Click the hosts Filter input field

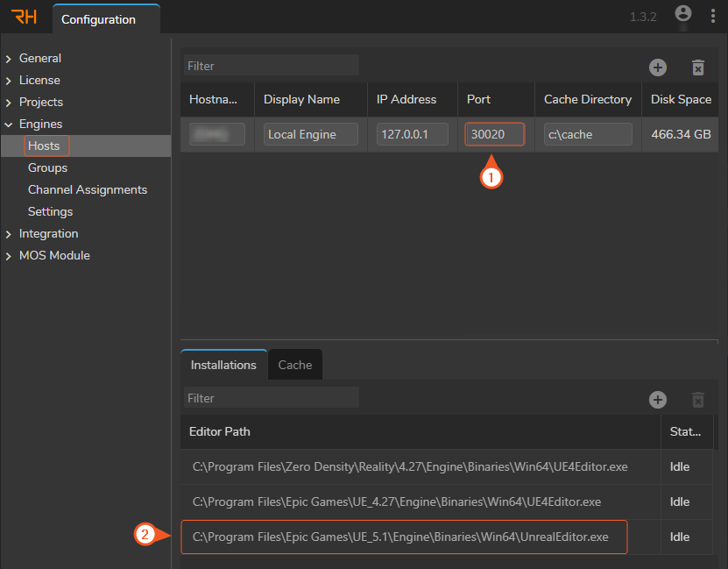[x=272, y=66]
